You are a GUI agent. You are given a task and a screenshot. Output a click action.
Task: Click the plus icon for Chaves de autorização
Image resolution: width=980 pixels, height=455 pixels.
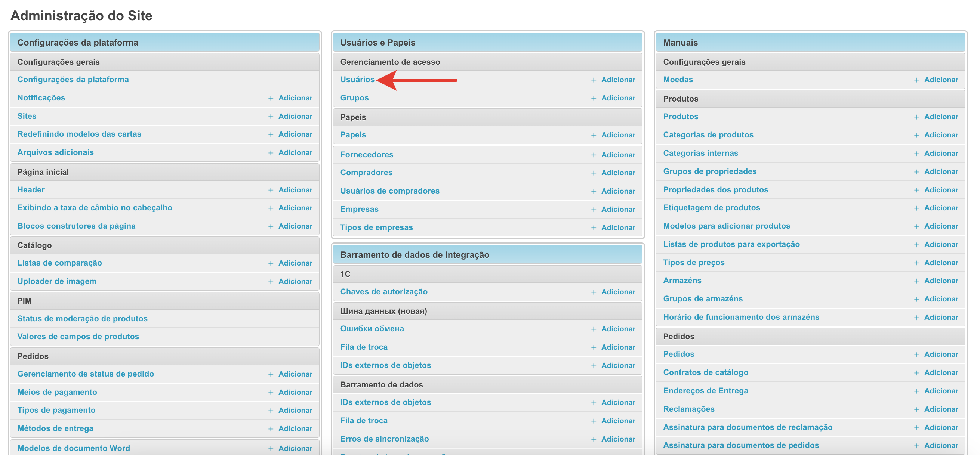tap(593, 292)
